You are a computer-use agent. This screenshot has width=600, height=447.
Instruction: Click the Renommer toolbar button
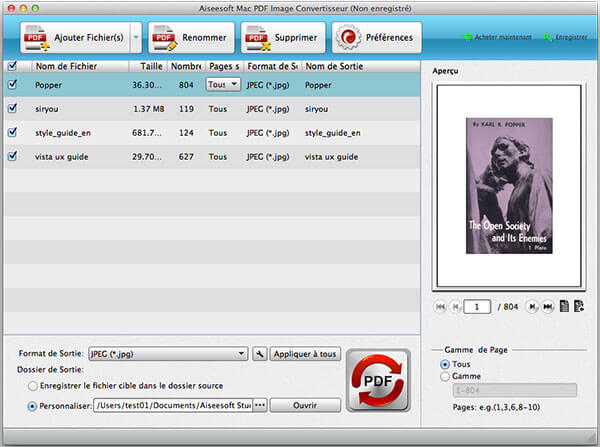click(x=191, y=38)
